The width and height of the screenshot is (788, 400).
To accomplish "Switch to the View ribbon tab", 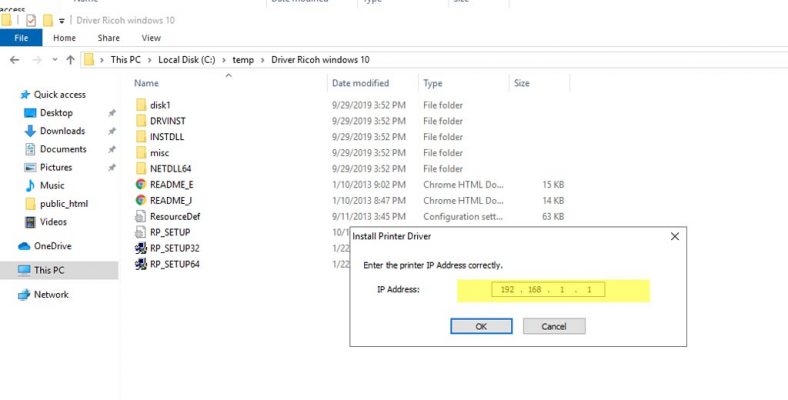I will (x=151, y=38).
